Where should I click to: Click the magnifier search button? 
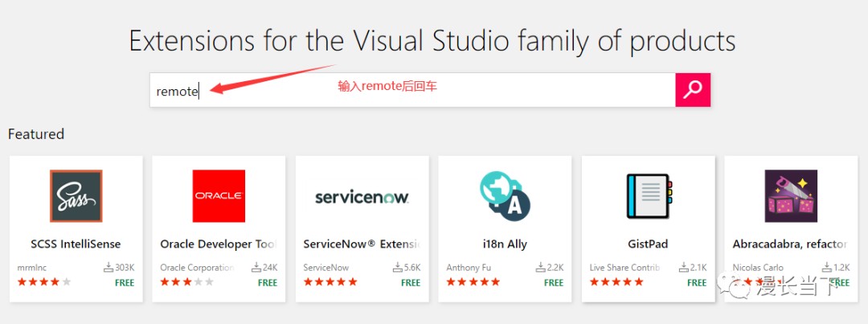pos(693,90)
